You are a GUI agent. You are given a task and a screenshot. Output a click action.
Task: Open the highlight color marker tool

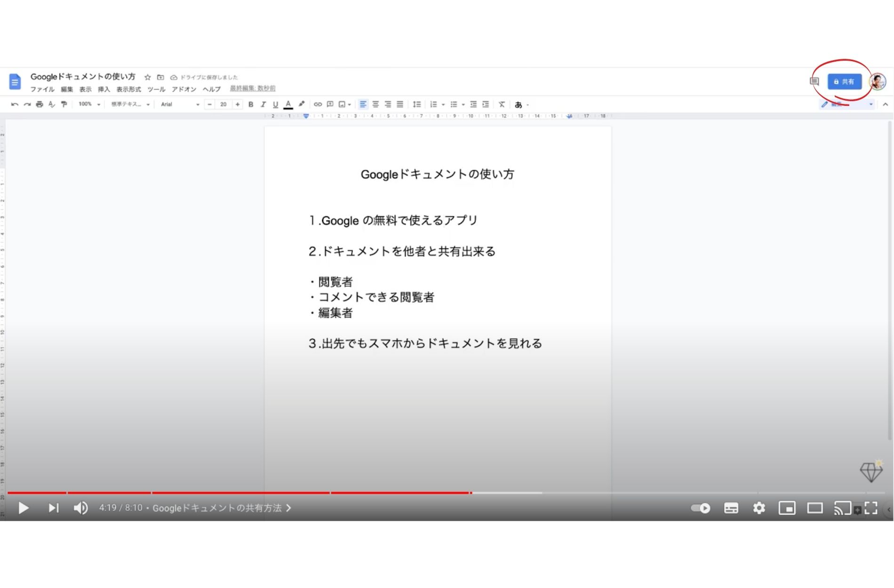(x=302, y=104)
